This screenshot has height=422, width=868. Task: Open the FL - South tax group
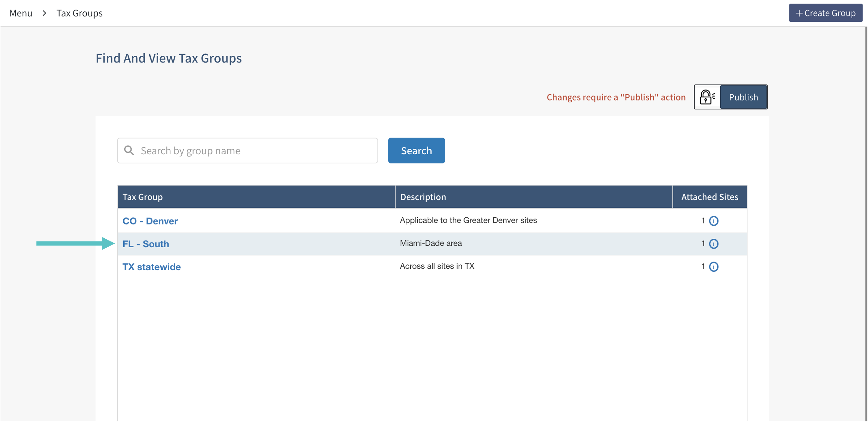(146, 244)
